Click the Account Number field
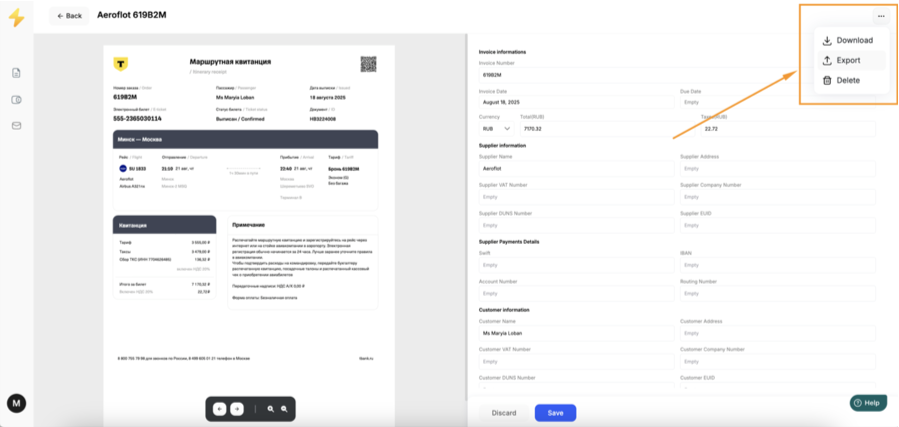The height and width of the screenshot is (427, 899). point(576,293)
